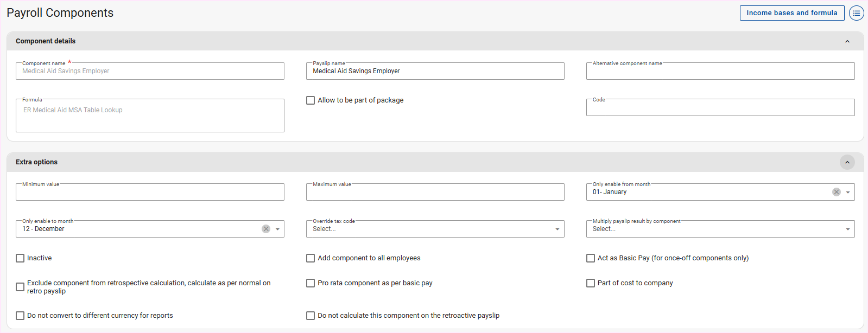Toggle 'Act as Basic Pay' checkbox
This screenshot has height=333, width=868.
point(591,258)
